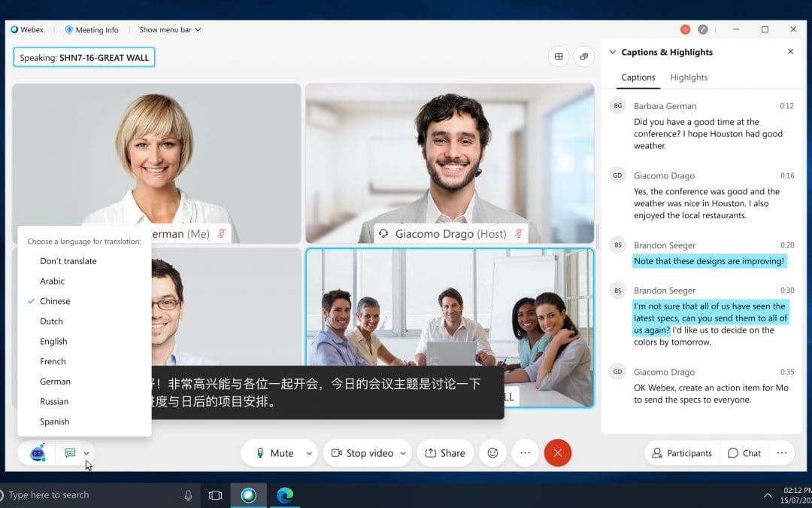
Task: Click the Stop video button
Action: pos(362,453)
